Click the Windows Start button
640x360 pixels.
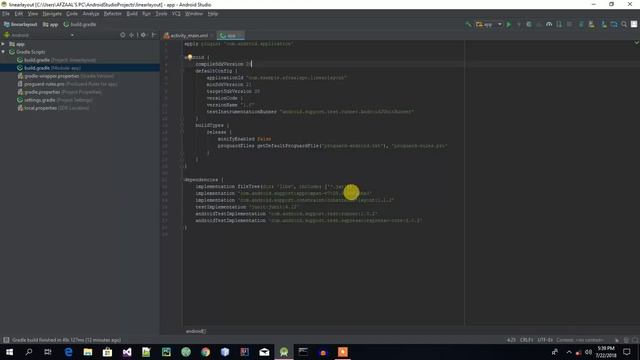click(x=9, y=352)
